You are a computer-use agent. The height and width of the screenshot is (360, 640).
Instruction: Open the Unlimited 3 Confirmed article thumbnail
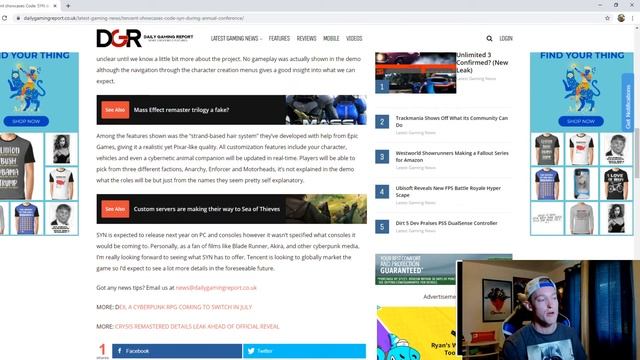coord(416,73)
